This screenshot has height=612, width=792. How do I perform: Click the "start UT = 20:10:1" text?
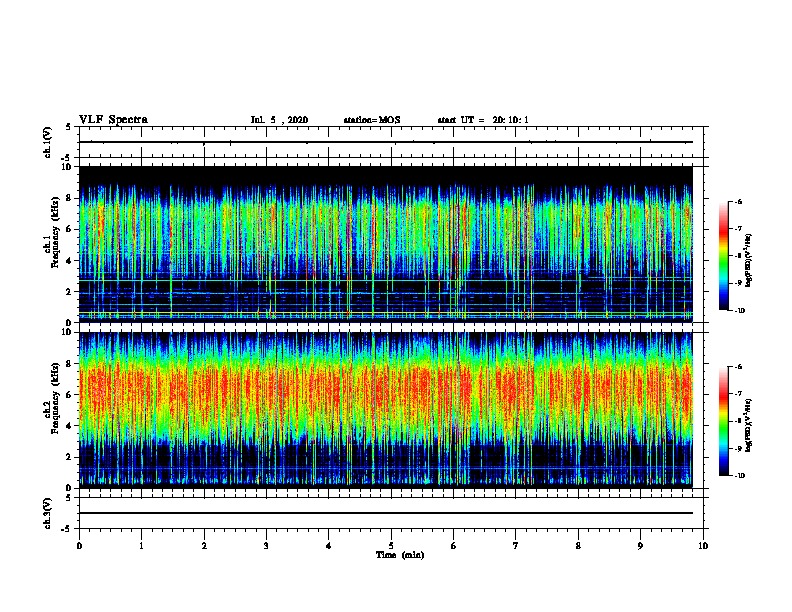[483, 120]
